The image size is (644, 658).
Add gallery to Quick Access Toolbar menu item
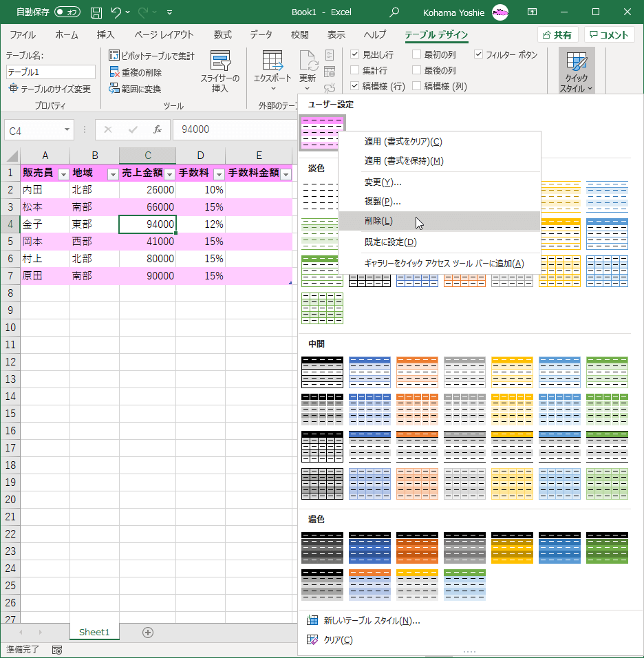[x=439, y=264]
